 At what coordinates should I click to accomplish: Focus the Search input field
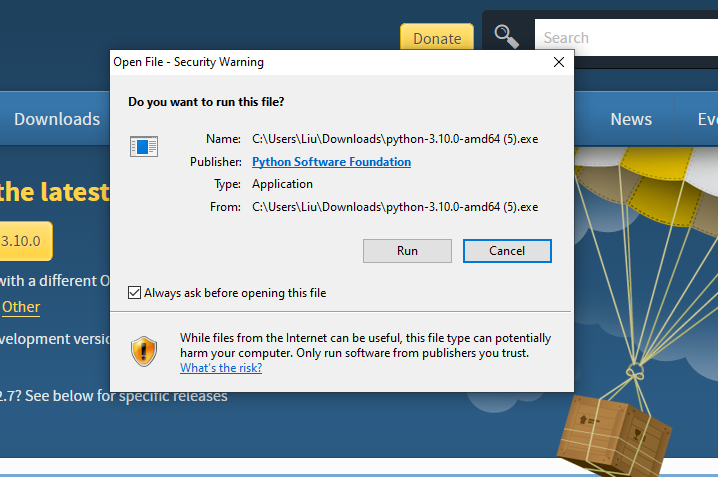(626, 38)
